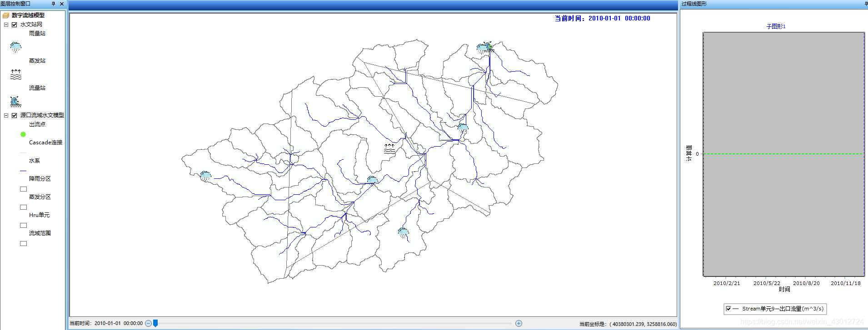Click the 流域范围 rectangle symbol
The width and height of the screenshot is (868, 330).
tap(23, 243)
